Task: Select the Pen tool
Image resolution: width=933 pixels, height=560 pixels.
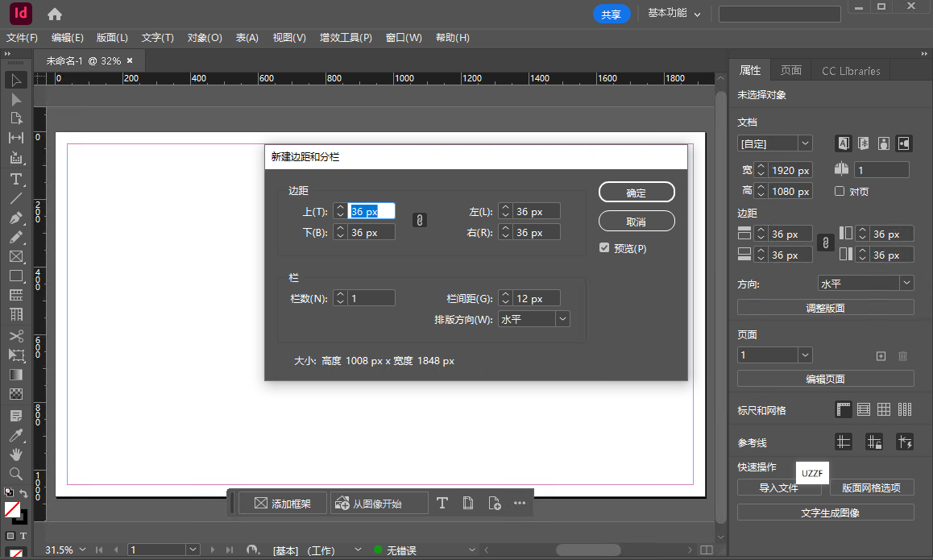Action: pos(16,218)
